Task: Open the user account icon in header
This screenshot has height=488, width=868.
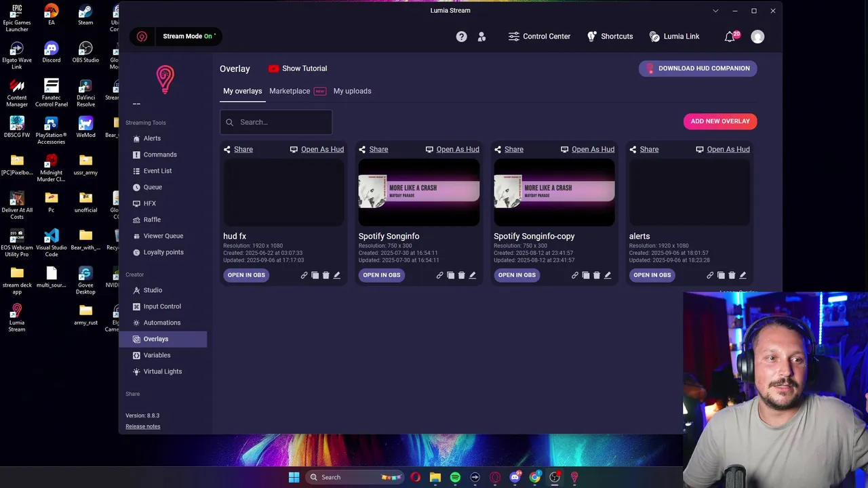Action: 481,37
